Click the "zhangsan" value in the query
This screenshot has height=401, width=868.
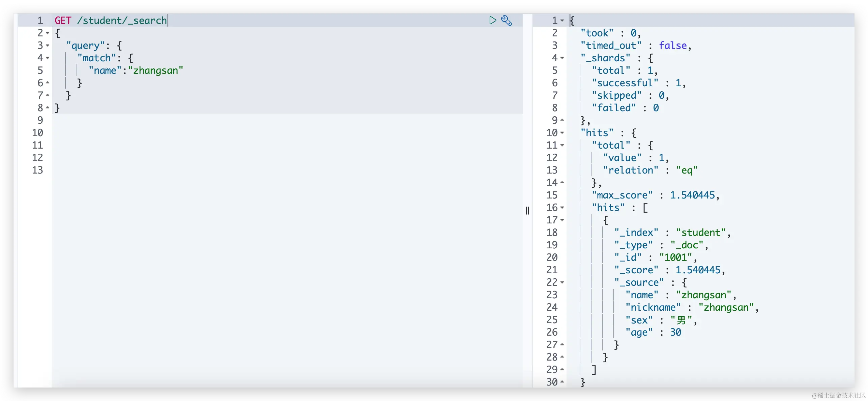(155, 70)
